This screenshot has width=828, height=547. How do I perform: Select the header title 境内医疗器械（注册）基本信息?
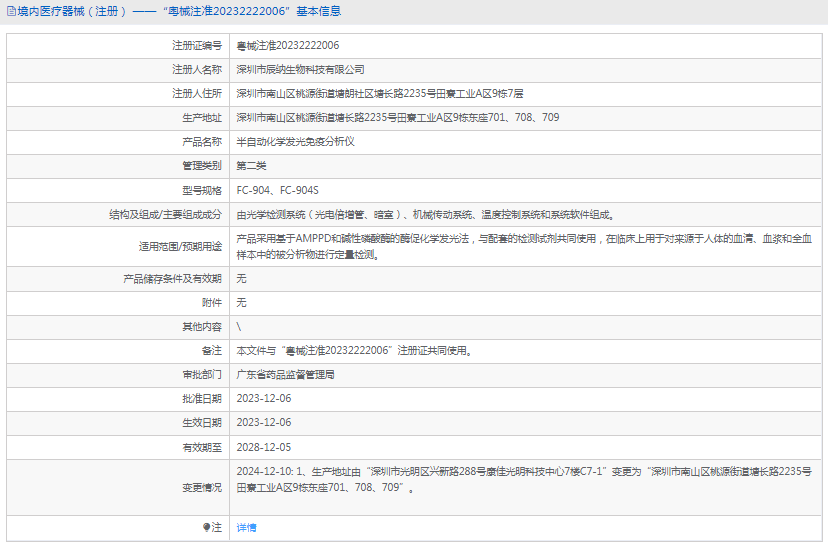(179, 11)
